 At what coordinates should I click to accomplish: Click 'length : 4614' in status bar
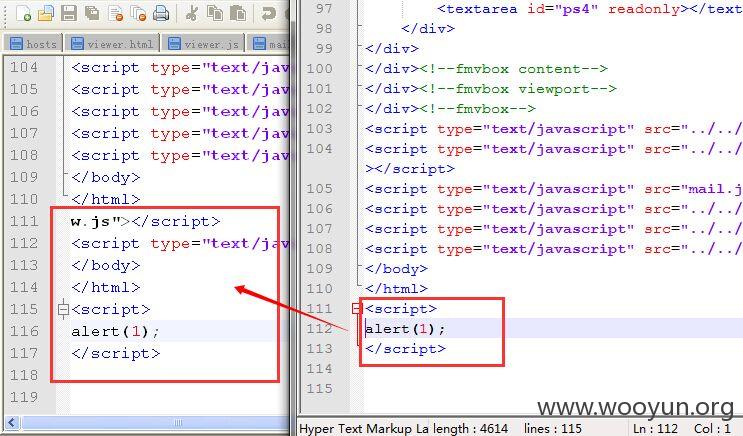coord(469,428)
